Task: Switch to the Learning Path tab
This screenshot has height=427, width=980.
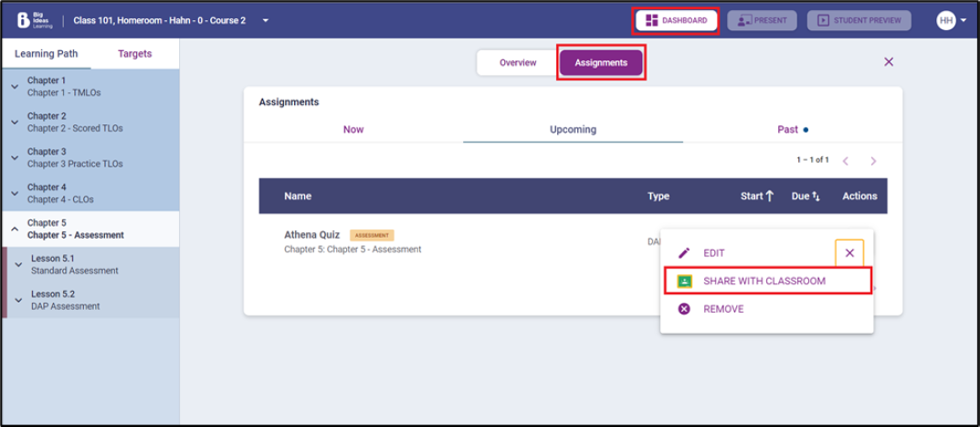Action: click(x=47, y=53)
